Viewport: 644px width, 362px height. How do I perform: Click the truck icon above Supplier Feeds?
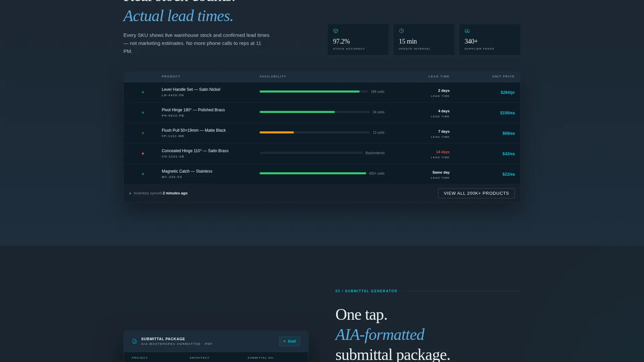click(x=467, y=31)
